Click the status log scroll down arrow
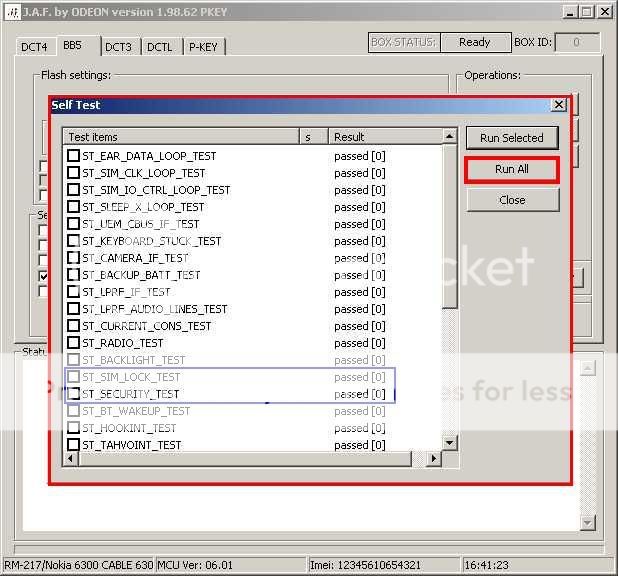Screen dimensions: 618x576 (x=587, y=523)
